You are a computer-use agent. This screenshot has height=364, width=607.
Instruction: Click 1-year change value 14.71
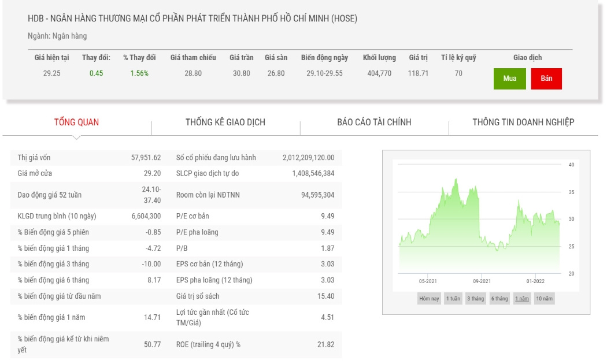[x=152, y=318]
